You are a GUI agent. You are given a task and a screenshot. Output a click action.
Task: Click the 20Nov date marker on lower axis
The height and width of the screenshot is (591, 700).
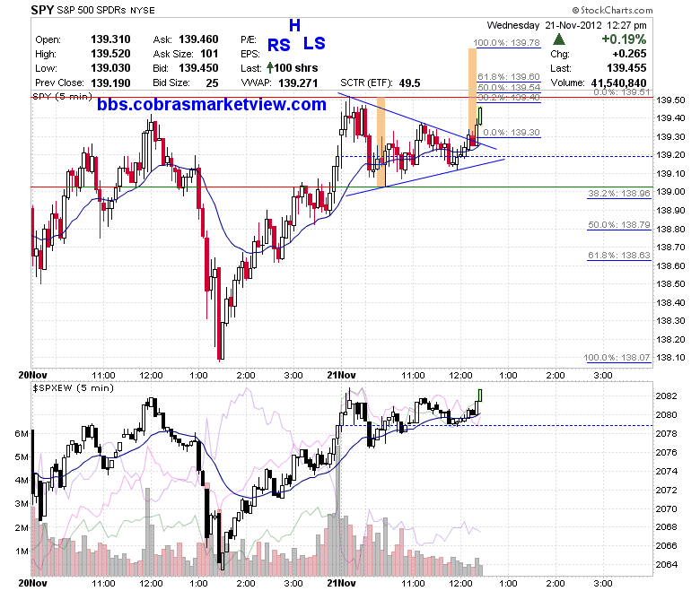[32, 583]
